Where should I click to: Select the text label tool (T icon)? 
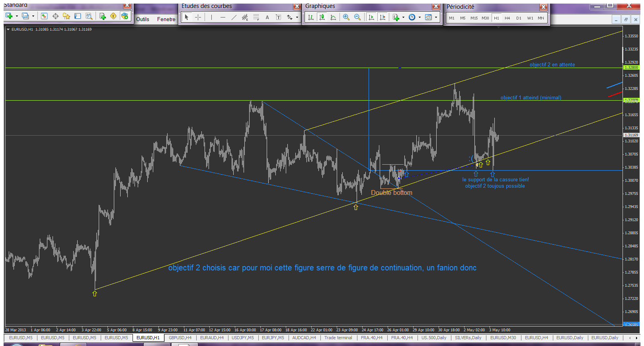click(278, 17)
